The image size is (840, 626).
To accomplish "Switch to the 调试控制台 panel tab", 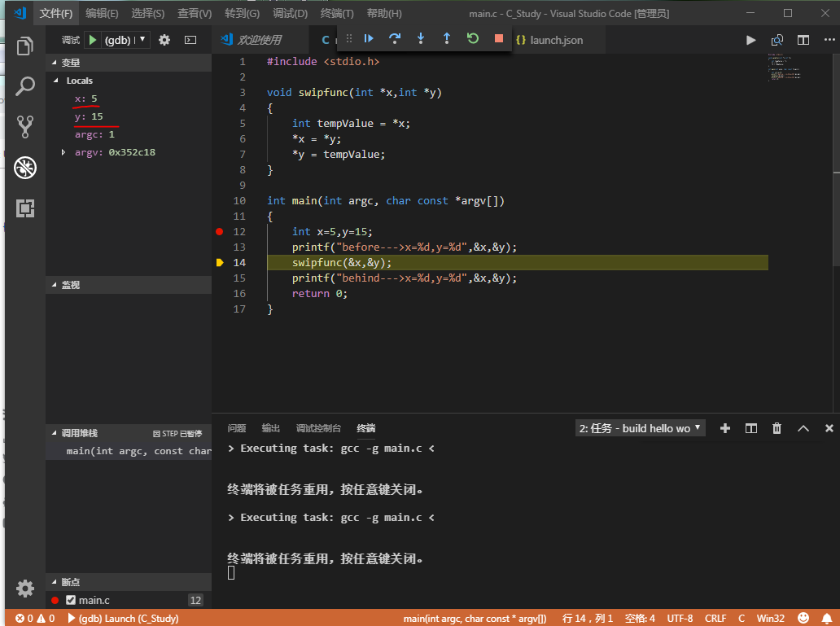I will tap(318, 428).
